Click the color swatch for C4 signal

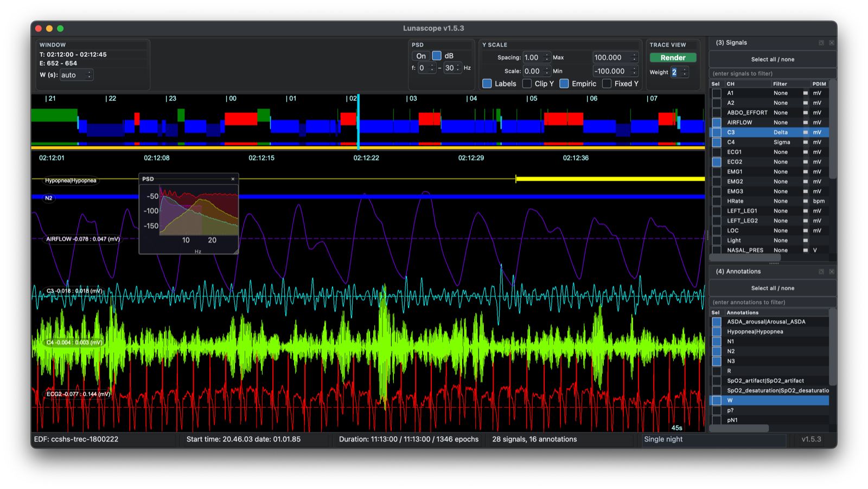click(806, 142)
